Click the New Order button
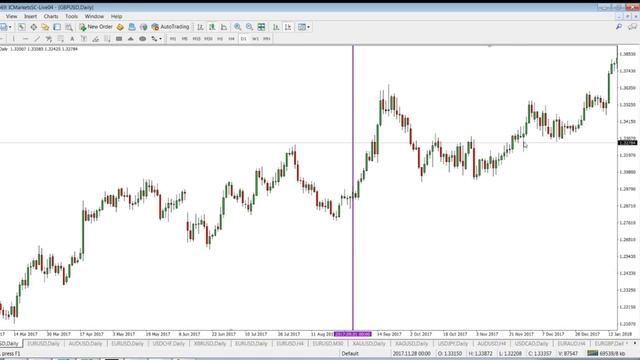Viewport: 640px width, 360px height. point(96,27)
